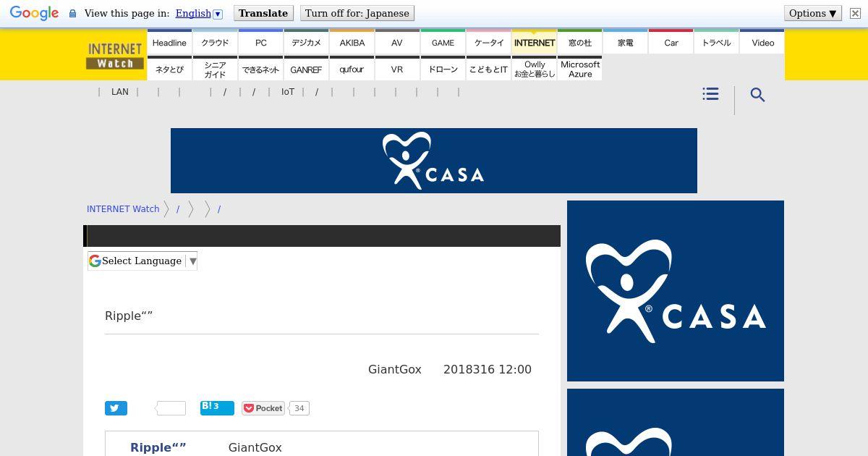Close the Google Translate bar

click(854, 13)
